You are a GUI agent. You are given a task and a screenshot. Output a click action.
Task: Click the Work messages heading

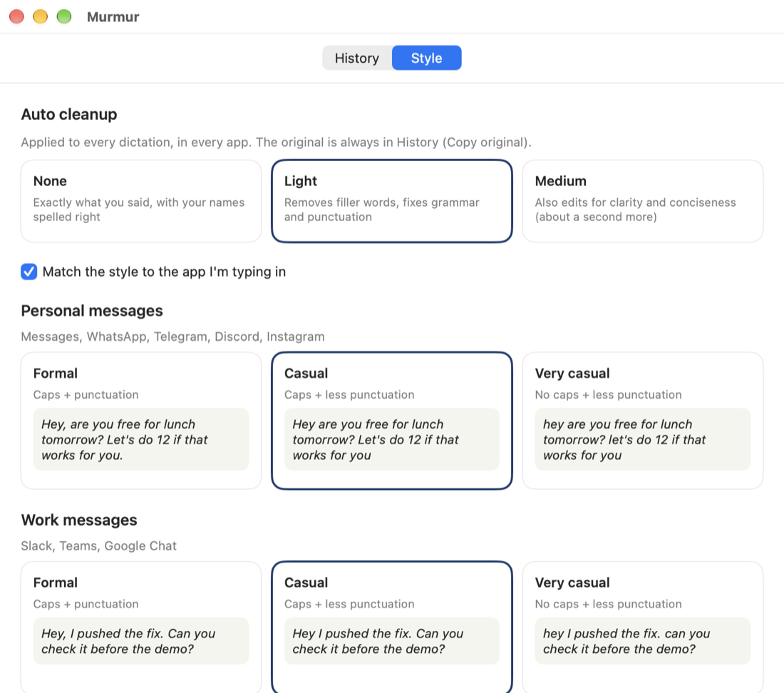coord(79,520)
